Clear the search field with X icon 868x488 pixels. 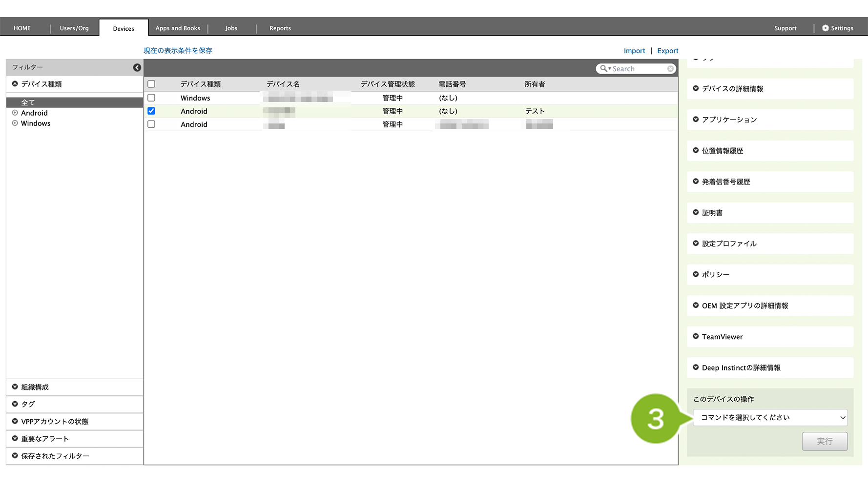tap(670, 69)
